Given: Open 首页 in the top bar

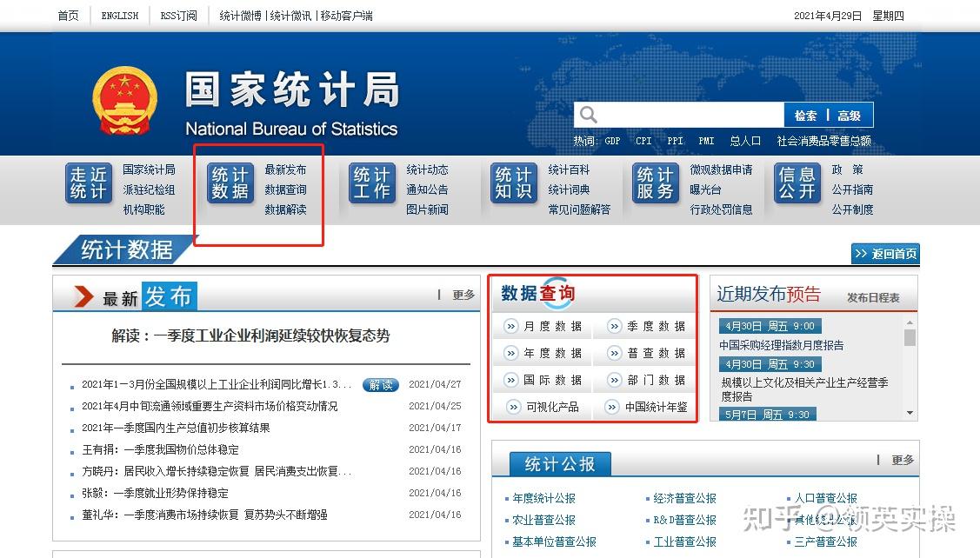Looking at the screenshot, I should (x=68, y=16).
